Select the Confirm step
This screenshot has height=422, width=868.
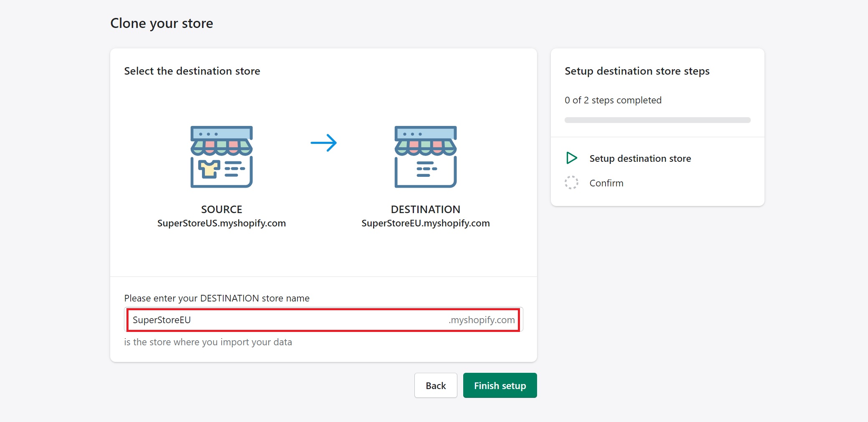tap(606, 183)
